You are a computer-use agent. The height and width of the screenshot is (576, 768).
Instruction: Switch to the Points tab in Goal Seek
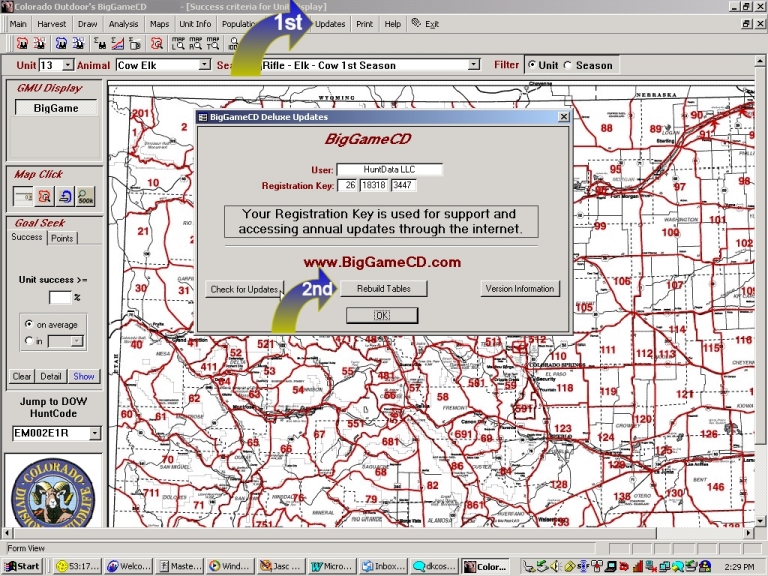[62, 238]
